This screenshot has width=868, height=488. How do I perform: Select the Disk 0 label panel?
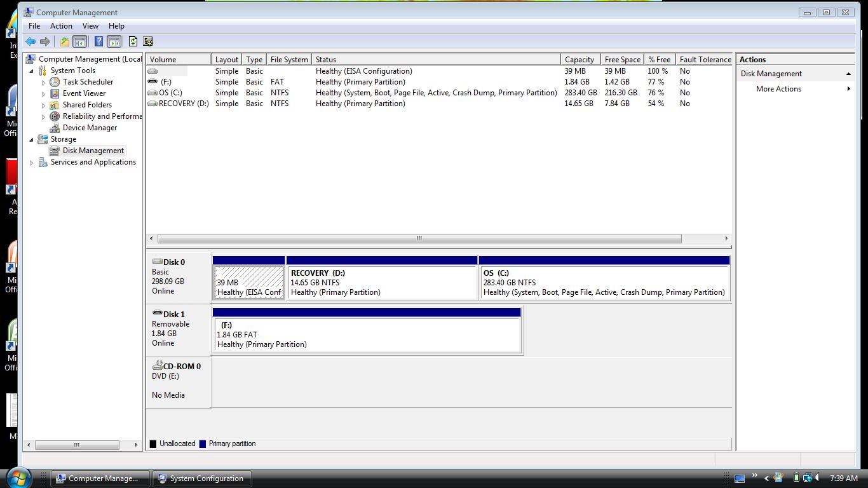click(179, 278)
